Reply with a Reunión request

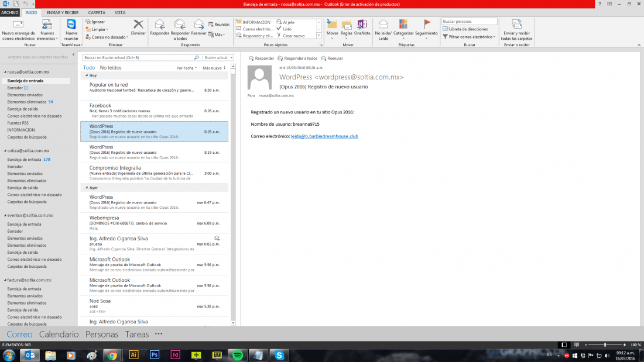[x=219, y=24]
